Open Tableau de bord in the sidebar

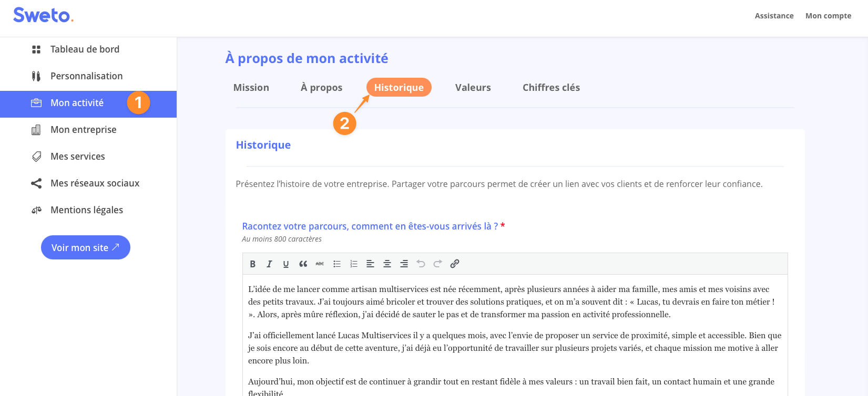tap(85, 49)
